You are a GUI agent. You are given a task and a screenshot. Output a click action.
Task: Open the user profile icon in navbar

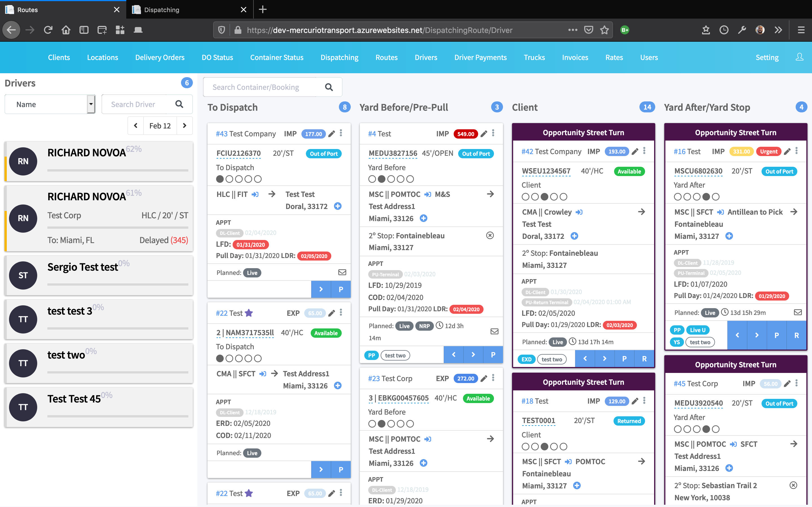point(799,57)
